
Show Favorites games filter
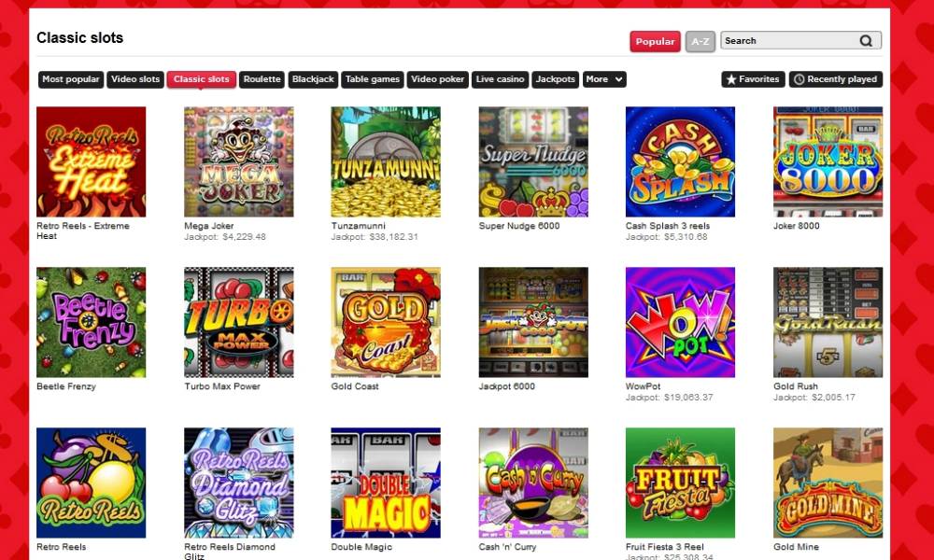click(x=753, y=79)
